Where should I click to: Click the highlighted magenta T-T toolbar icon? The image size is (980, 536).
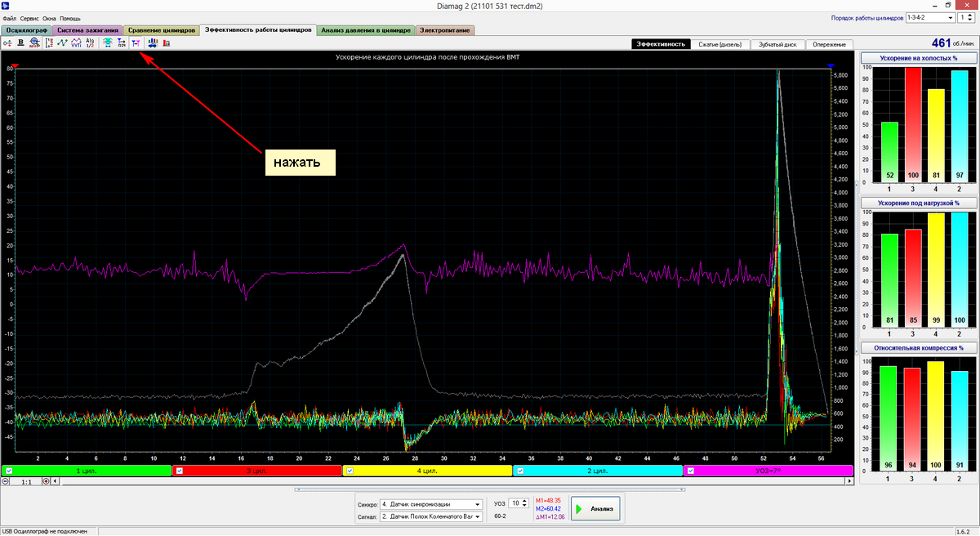pyautogui.click(x=136, y=42)
